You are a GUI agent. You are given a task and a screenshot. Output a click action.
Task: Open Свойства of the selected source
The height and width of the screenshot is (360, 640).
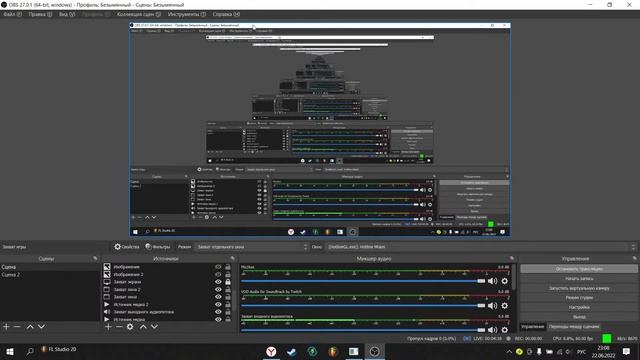(x=127, y=247)
